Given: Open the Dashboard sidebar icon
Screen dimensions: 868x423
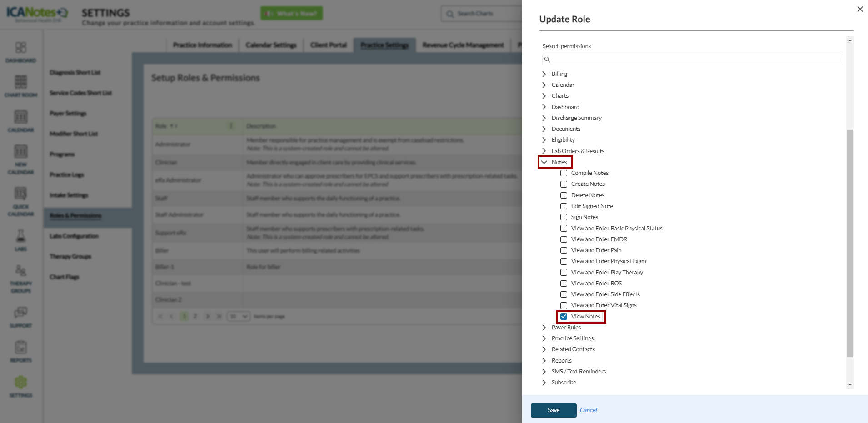Looking at the screenshot, I should click(x=21, y=48).
